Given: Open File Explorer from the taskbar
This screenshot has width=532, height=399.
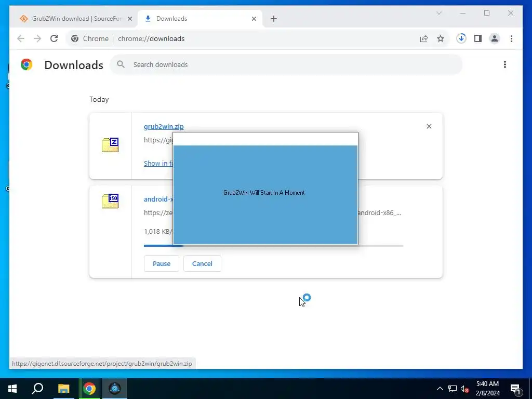Looking at the screenshot, I should (x=63, y=389).
